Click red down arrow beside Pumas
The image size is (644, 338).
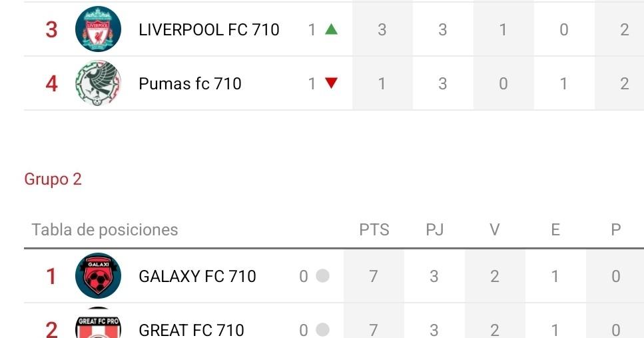point(331,83)
